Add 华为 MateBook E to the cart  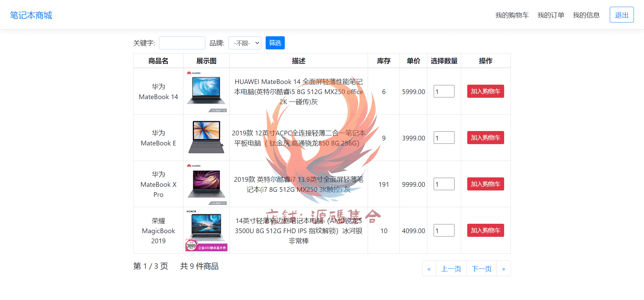coord(485,138)
